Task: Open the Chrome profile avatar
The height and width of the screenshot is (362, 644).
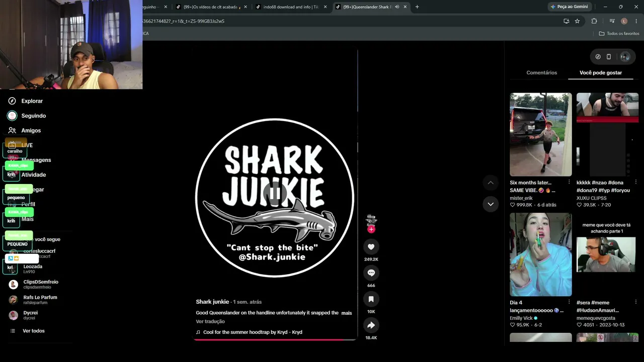Action: tap(624, 21)
